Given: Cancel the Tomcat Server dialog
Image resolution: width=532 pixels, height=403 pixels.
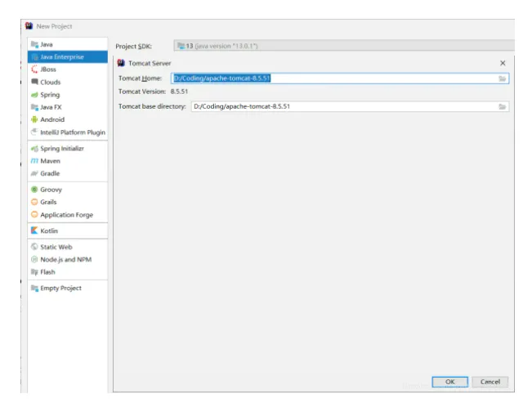Looking at the screenshot, I should pos(490,382).
